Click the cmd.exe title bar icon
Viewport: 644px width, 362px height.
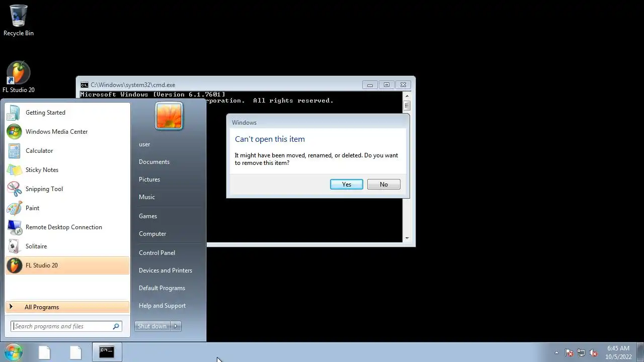pos(85,85)
